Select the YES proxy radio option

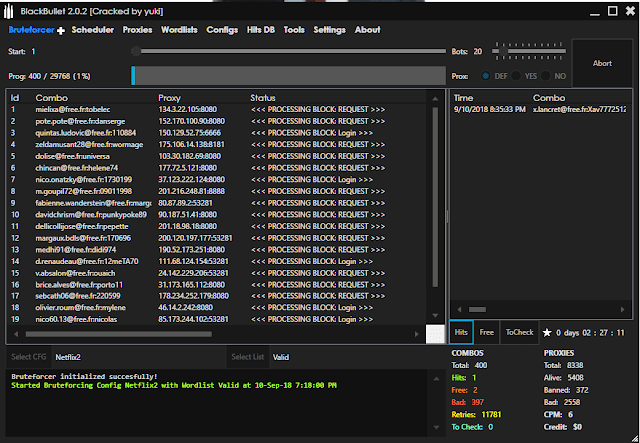(516, 76)
